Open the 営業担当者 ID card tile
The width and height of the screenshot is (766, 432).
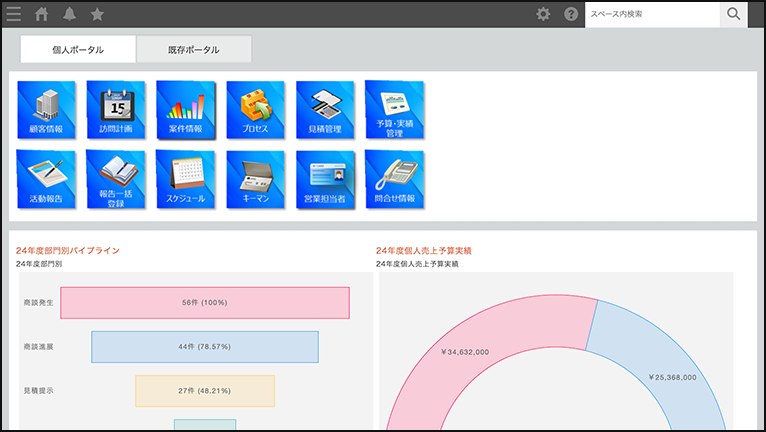325,179
